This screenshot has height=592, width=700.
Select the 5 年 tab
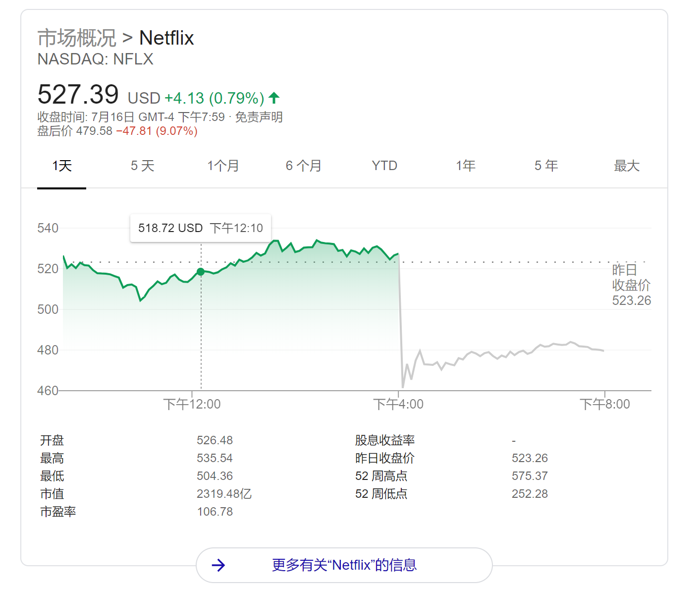(546, 166)
